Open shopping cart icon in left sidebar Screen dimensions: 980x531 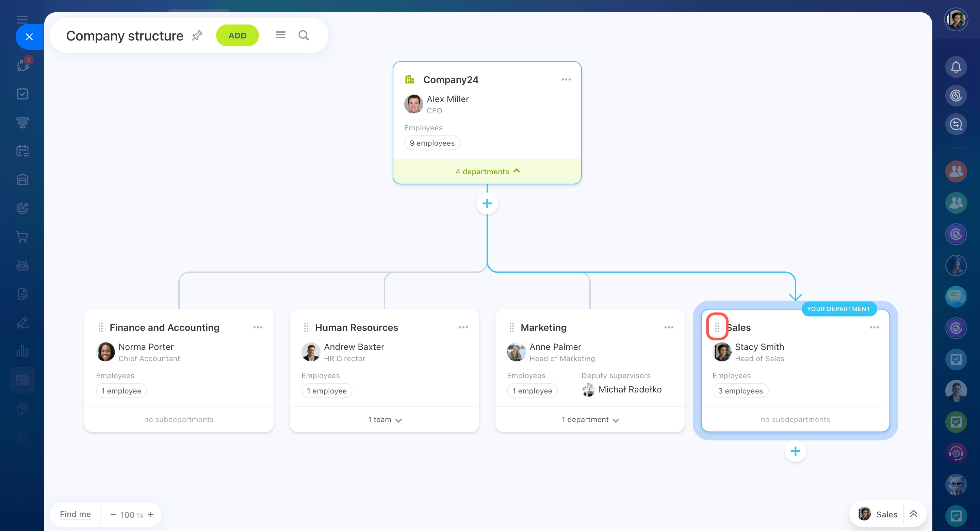coord(22,237)
